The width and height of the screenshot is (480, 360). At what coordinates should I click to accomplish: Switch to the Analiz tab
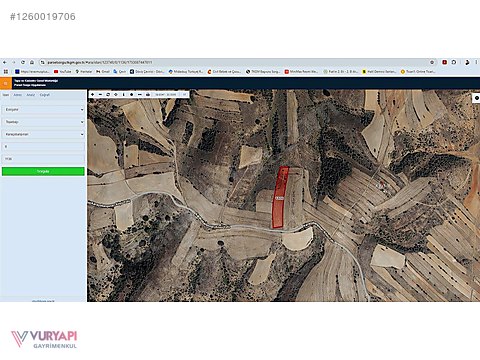coord(31,95)
